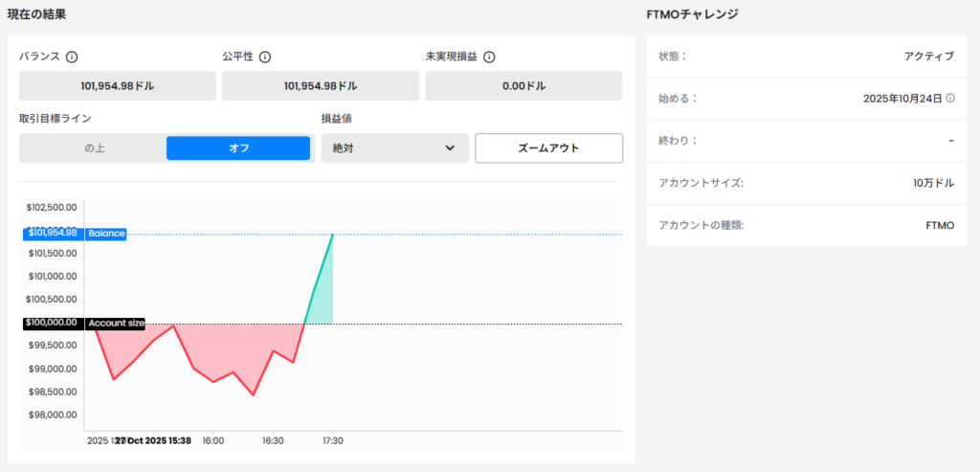Click the info icon next to バランス
This screenshot has height=472, width=980.
(72, 56)
